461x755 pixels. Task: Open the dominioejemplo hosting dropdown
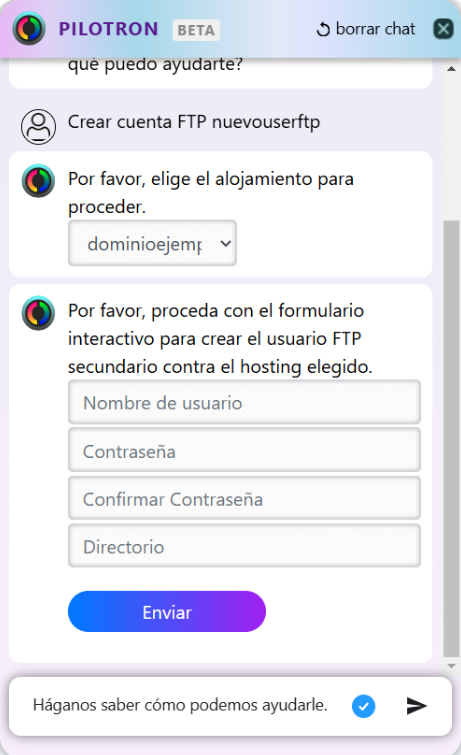click(x=152, y=243)
